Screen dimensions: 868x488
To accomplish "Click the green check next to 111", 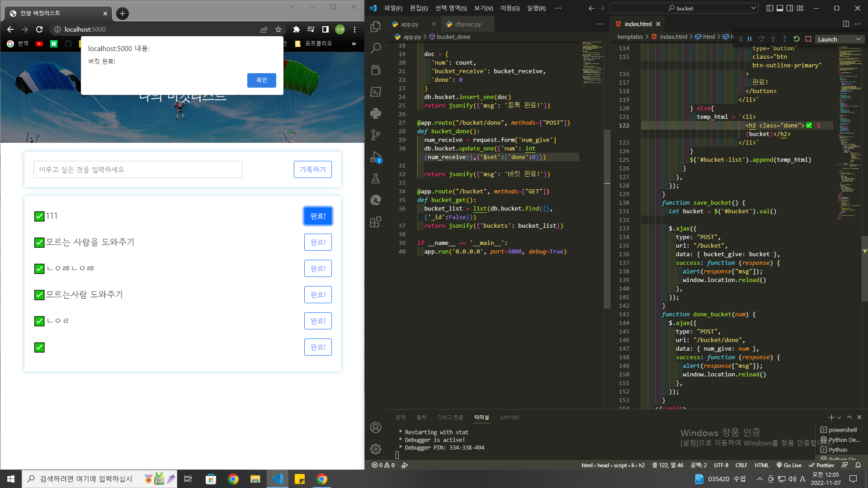I will click(x=39, y=216).
